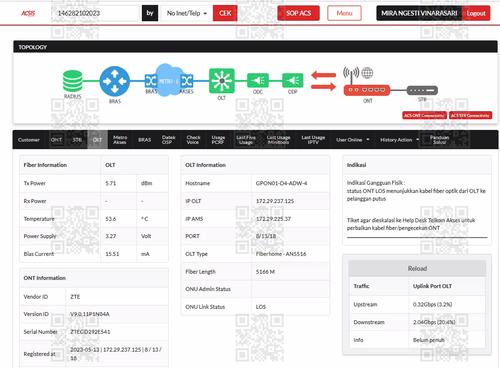Select the serial number ZTEGD292E541
This screenshot has height=368, width=500.
tap(90, 332)
